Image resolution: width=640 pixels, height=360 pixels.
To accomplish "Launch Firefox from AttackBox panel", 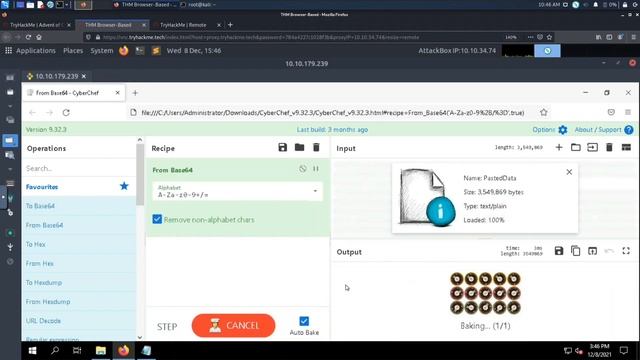I will (x=124, y=51).
